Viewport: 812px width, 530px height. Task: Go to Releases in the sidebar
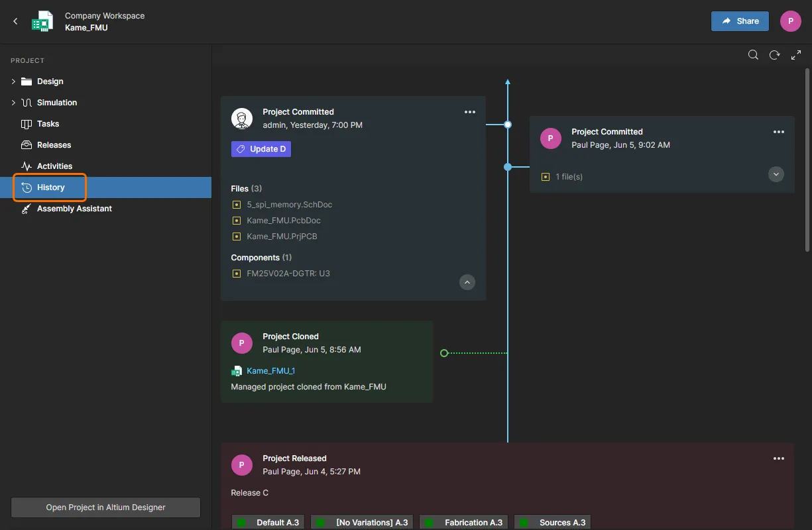54,145
